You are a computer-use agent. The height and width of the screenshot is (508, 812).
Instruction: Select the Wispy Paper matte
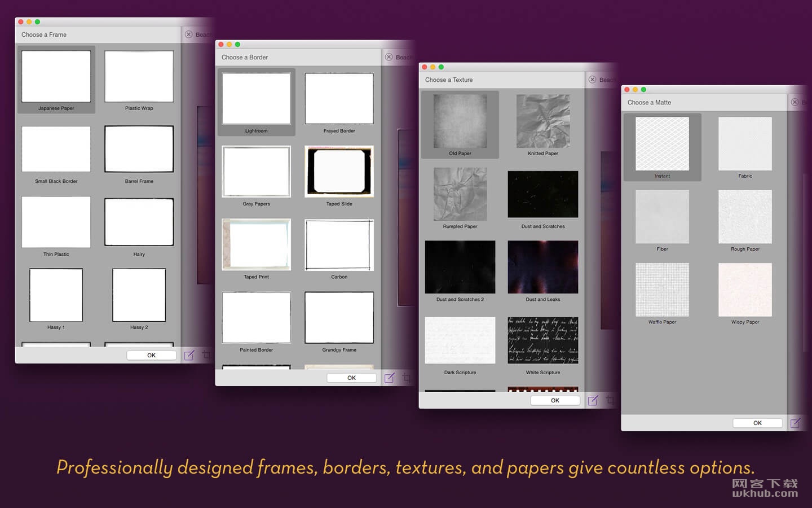[x=745, y=290]
